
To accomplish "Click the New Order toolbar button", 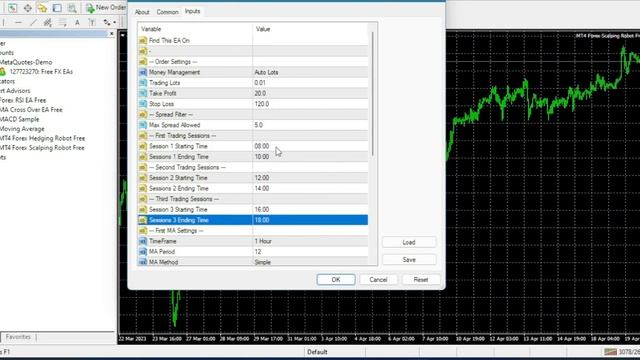I will tap(106, 7).
